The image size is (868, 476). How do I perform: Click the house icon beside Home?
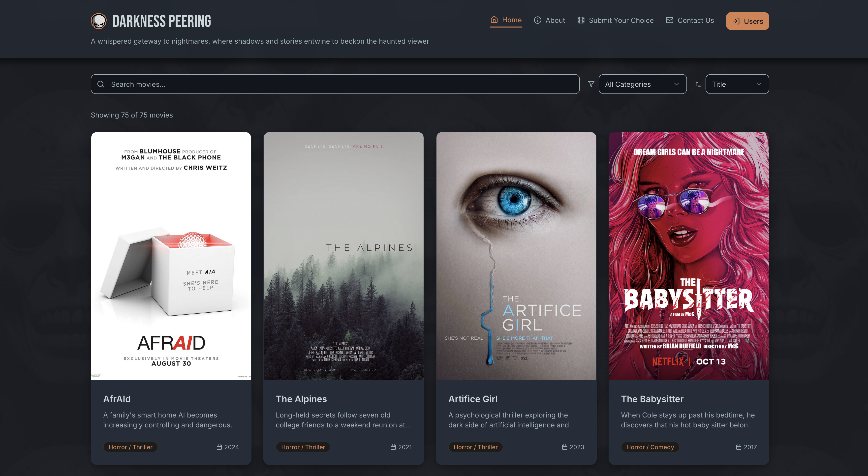click(x=494, y=20)
